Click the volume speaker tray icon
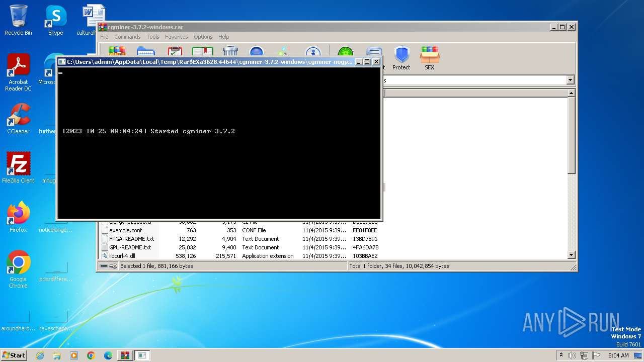Screen dimensions: 644x362 (572, 355)
